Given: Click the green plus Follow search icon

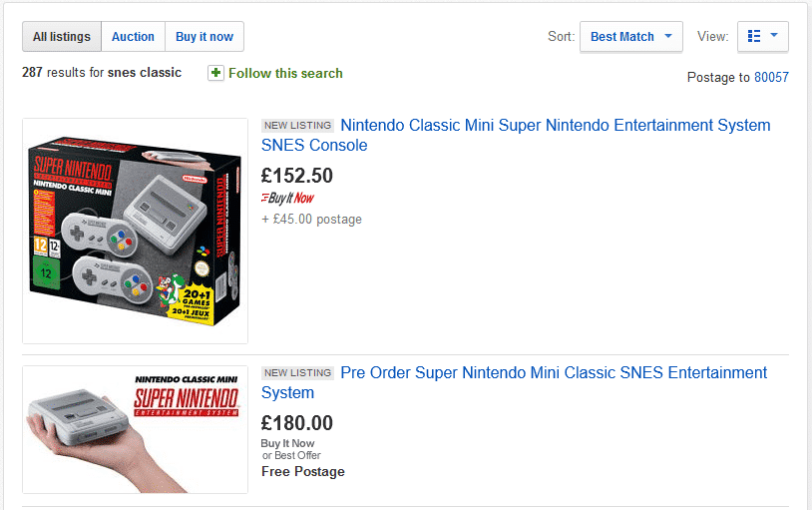Looking at the screenshot, I should (x=215, y=73).
